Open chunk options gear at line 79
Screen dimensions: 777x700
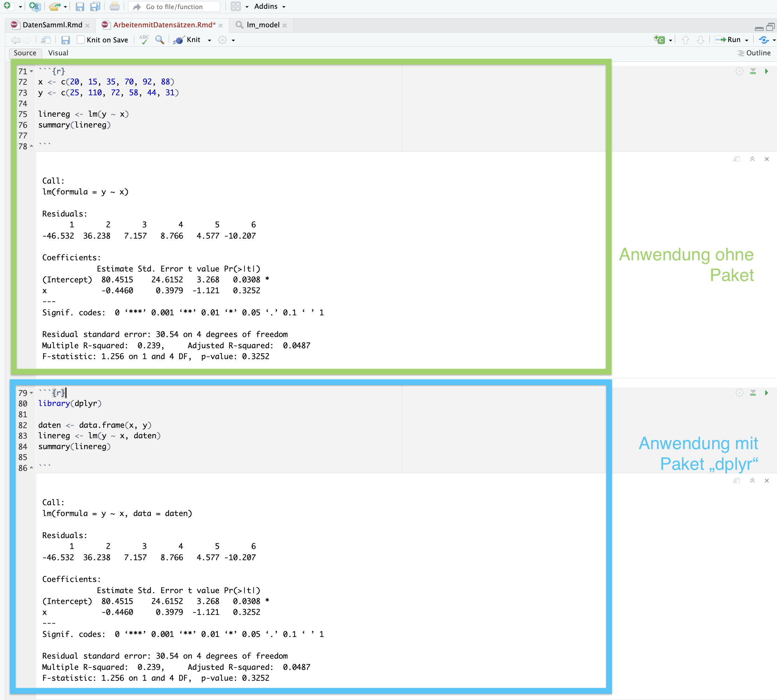739,393
